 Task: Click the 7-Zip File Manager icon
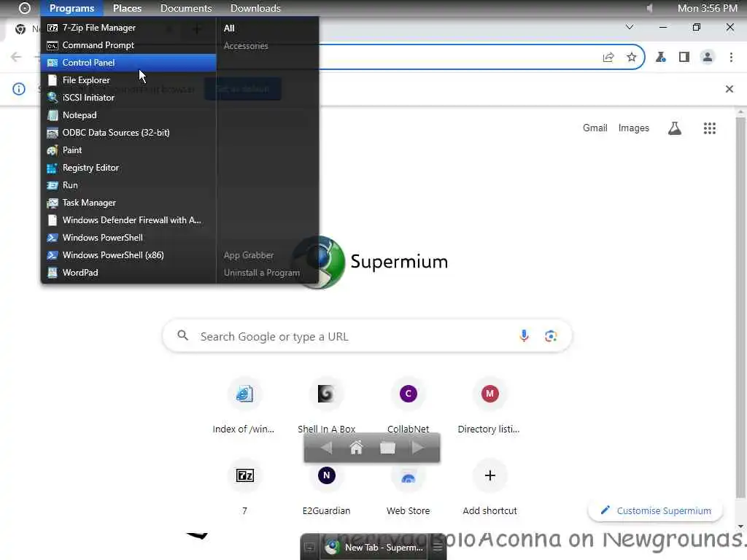click(53, 28)
